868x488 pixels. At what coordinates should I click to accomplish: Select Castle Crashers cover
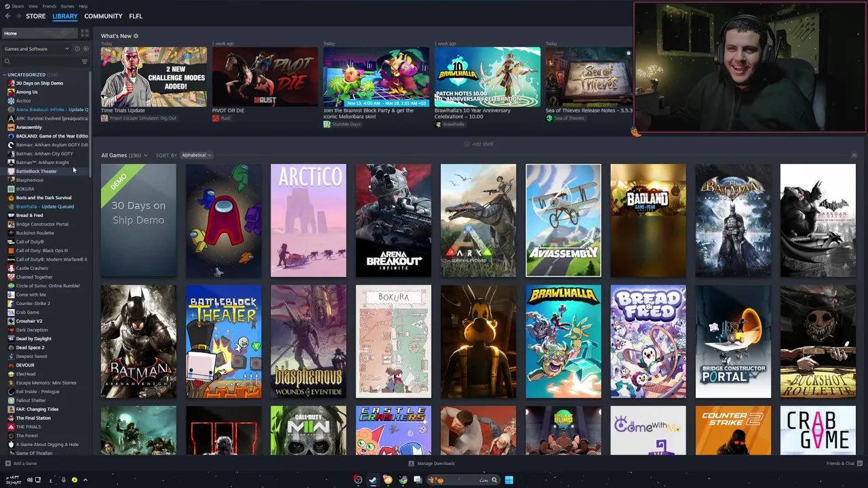(x=393, y=430)
